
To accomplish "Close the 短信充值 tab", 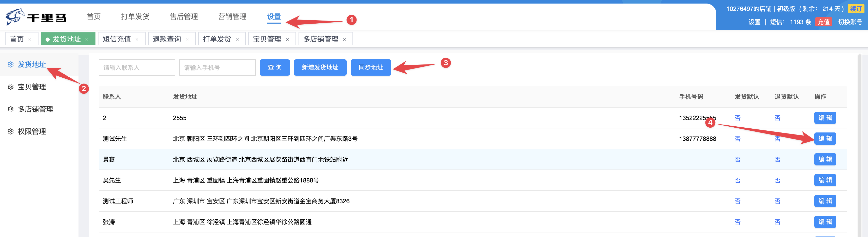I will click(x=137, y=40).
